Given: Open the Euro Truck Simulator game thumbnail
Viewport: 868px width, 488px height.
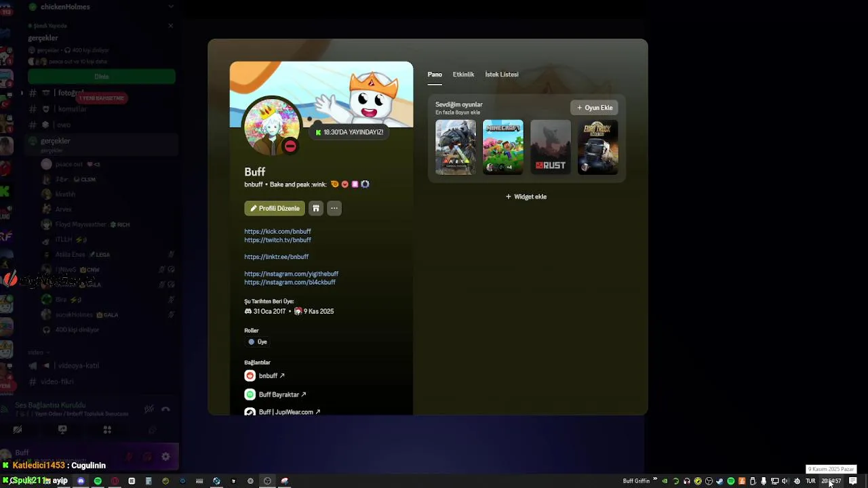Looking at the screenshot, I should click(598, 147).
